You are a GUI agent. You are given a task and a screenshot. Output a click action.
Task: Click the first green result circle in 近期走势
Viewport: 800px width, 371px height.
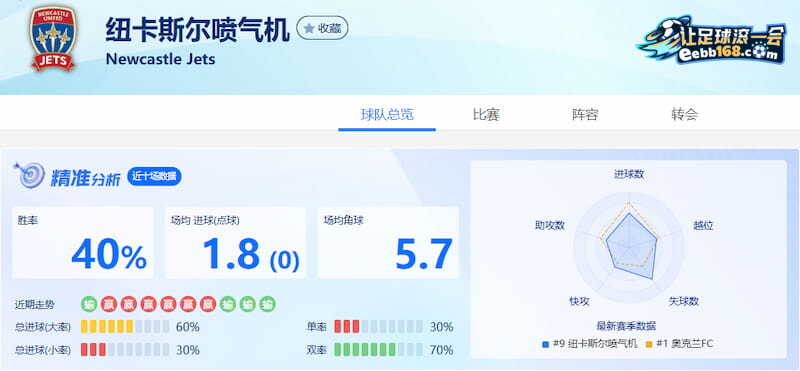tap(89, 304)
